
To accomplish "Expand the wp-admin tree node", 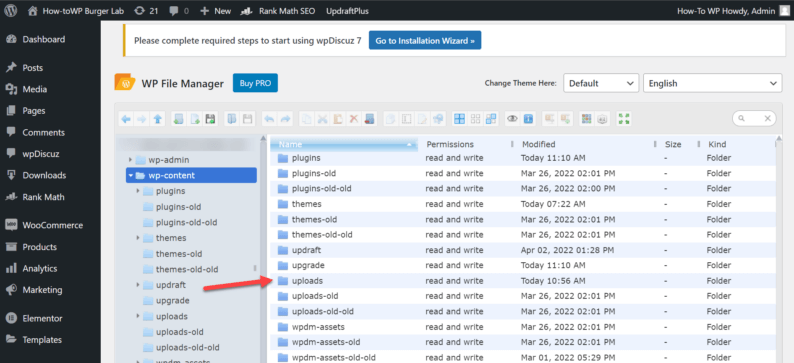I will (x=130, y=160).
